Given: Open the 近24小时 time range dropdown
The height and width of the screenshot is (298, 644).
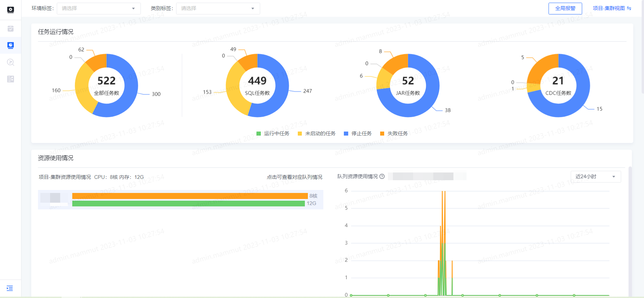Looking at the screenshot, I should click(596, 177).
